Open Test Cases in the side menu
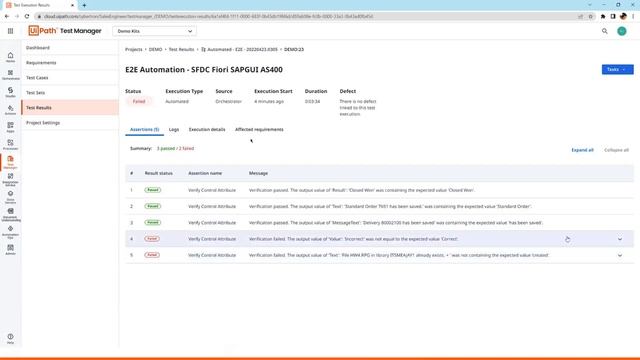The height and width of the screenshot is (360, 640). click(x=70, y=78)
